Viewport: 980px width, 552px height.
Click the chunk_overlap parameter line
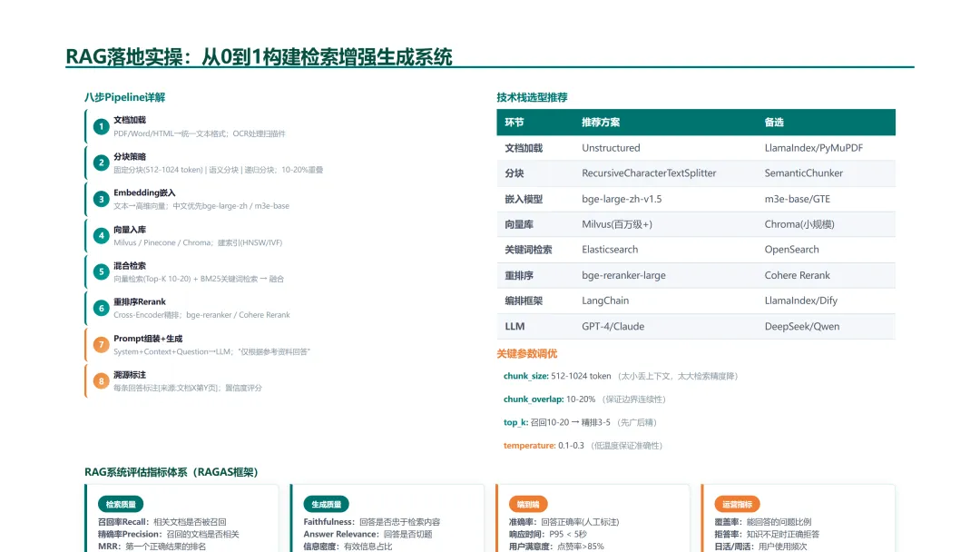pyautogui.click(x=585, y=399)
